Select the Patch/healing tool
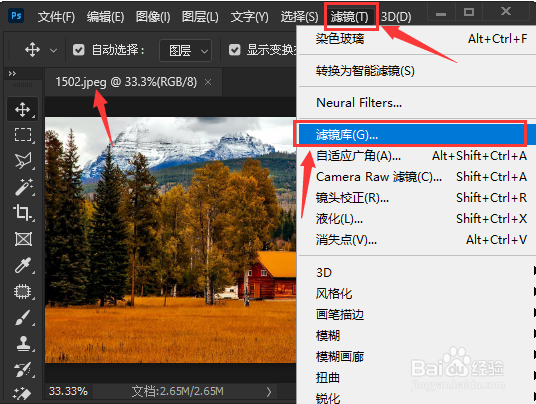The height and width of the screenshot is (404, 536). pos(23,292)
